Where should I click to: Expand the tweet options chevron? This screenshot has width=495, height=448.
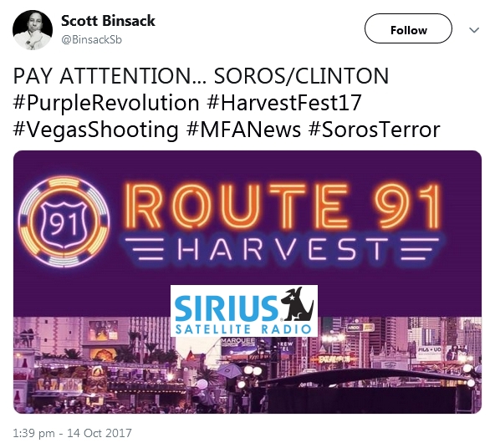pyautogui.click(x=474, y=30)
